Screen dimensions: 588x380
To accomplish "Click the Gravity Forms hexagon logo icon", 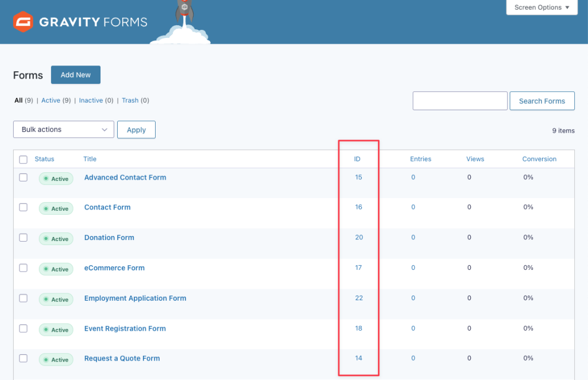I will [23, 22].
